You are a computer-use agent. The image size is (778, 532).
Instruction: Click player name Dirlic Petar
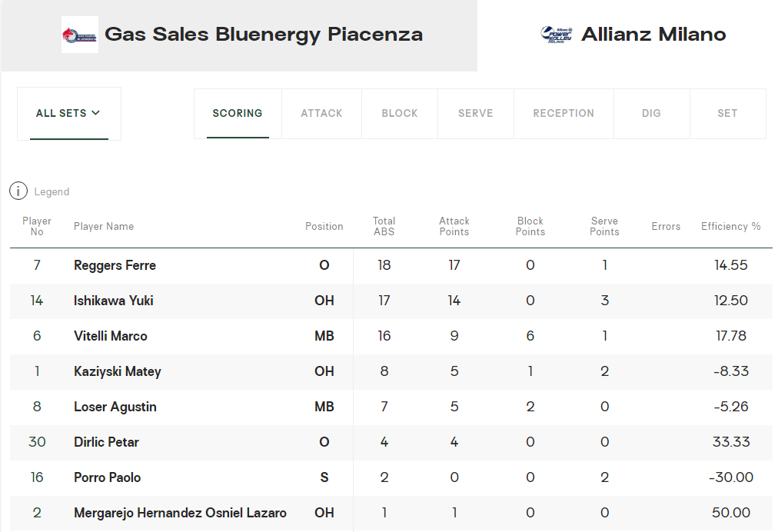[106, 442]
